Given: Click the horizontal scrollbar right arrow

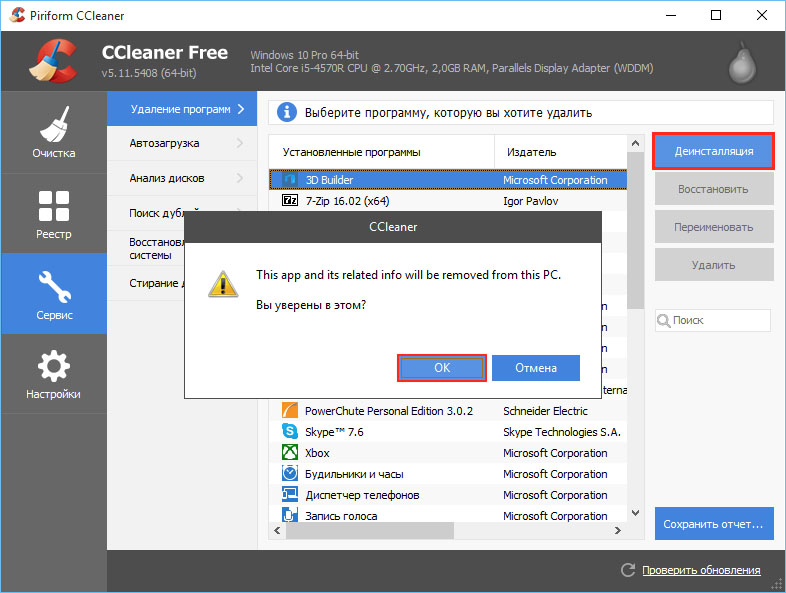Looking at the screenshot, I should click(618, 530).
